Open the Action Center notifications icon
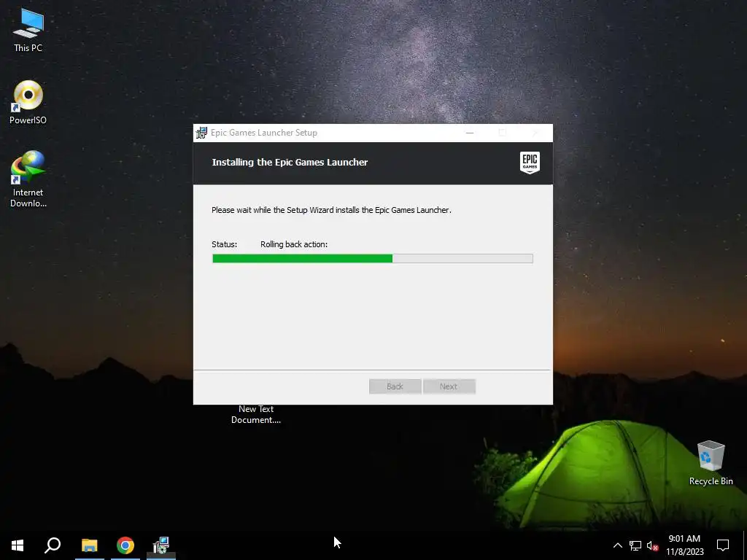This screenshot has width=747, height=560. 723,545
